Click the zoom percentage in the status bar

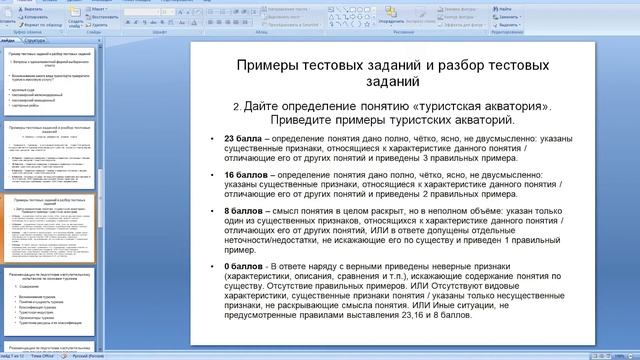click(620, 356)
